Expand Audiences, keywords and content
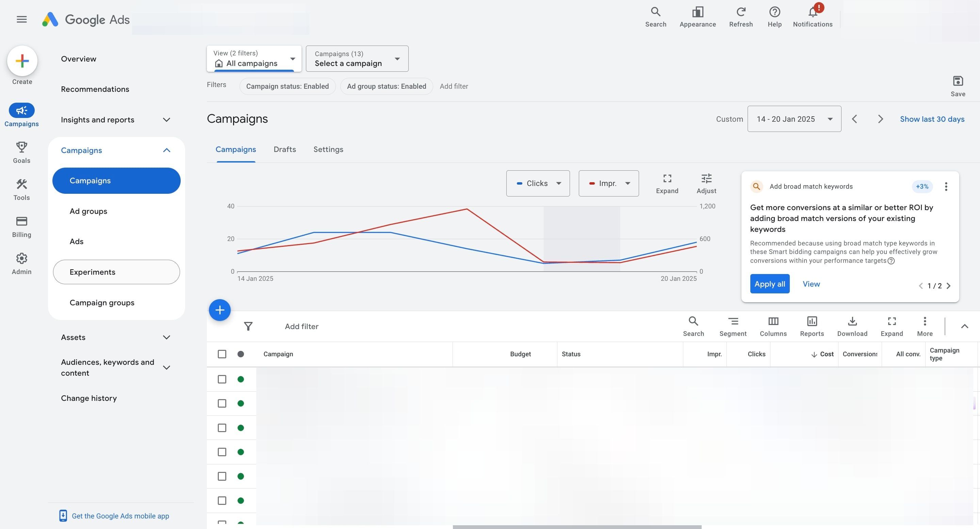Image resolution: width=980 pixels, height=529 pixels. (x=116, y=368)
